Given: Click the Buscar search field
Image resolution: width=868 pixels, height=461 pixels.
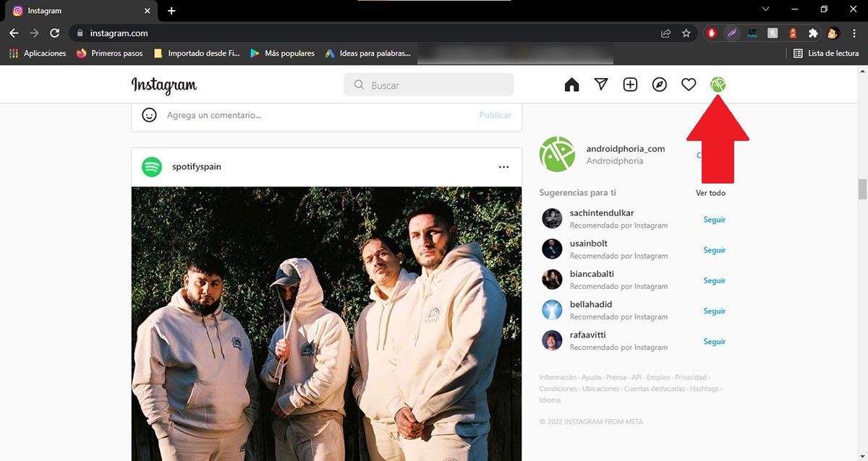Looking at the screenshot, I should [428, 85].
